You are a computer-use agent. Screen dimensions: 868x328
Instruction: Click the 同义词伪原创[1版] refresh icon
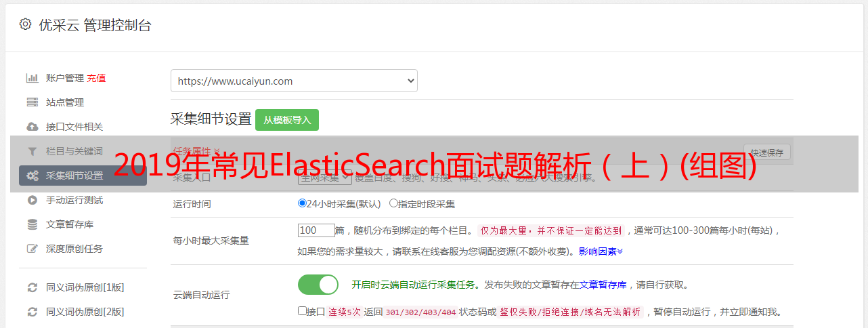click(x=32, y=287)
